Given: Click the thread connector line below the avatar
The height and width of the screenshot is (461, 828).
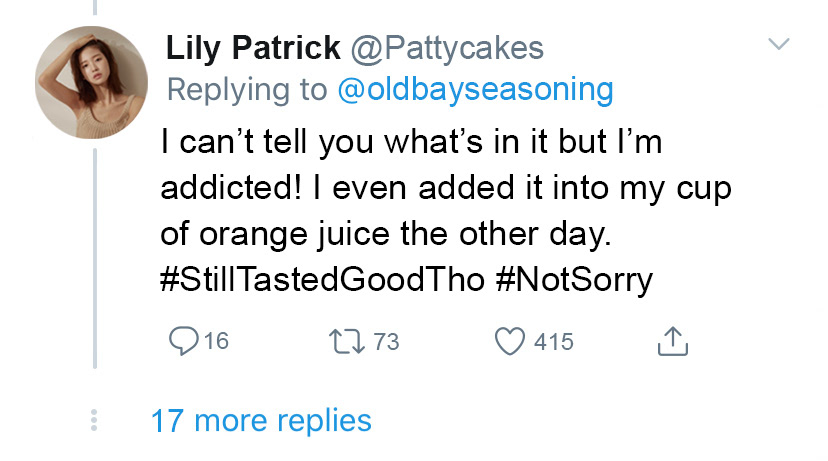Looking at the screenshot, I should coord(95,258).
